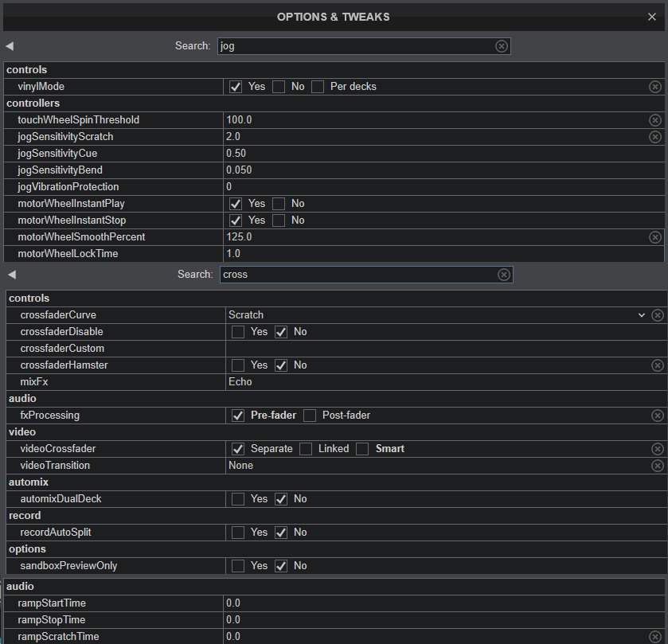The width and height of the screenshot is (668, 644).
Task: Reset jogSensitivityScratch to default
Action: click(x=655, y=137)
